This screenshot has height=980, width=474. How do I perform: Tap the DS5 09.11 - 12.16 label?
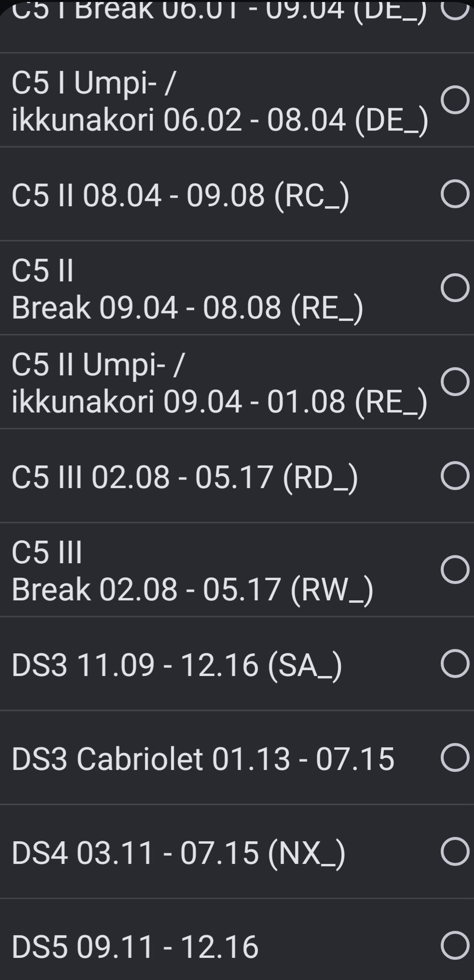click(x=135, y=946)
